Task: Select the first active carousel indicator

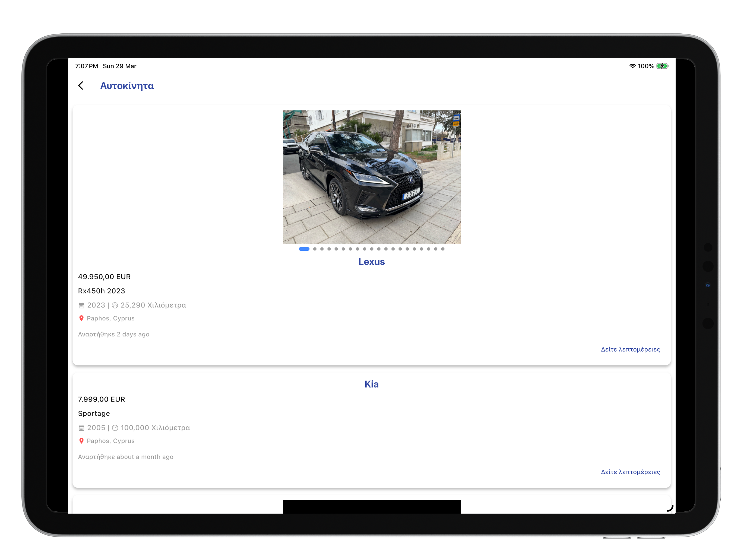Action: tap(304, 249)
